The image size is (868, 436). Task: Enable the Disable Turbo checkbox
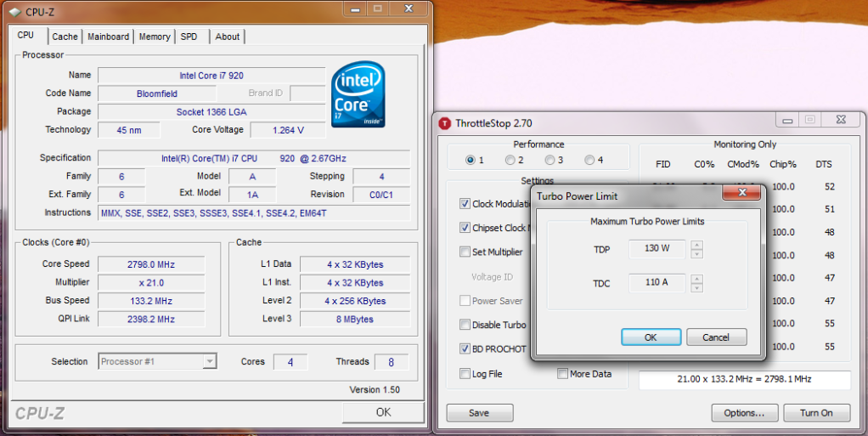(x=465, y=325)
